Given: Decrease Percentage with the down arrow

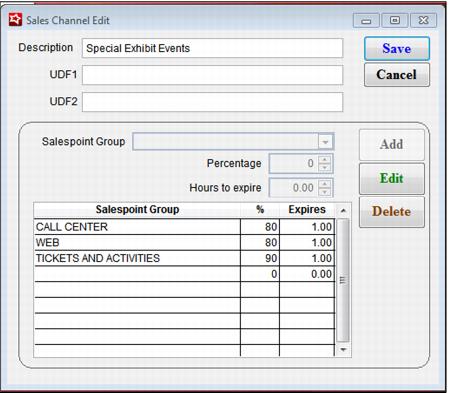Looking at the screenshot, I should (324, 168).
